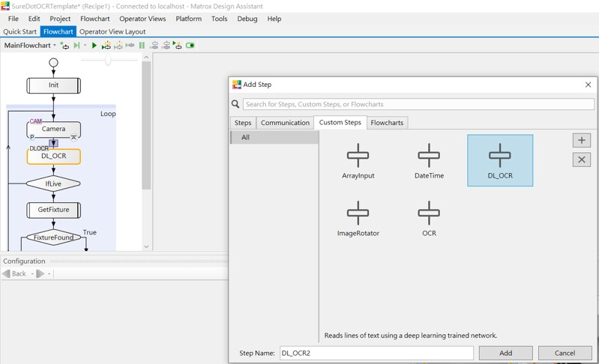The height and width of the screenshot is (364, 599).
Task: Open the File menu
Action: coord(13,19)
